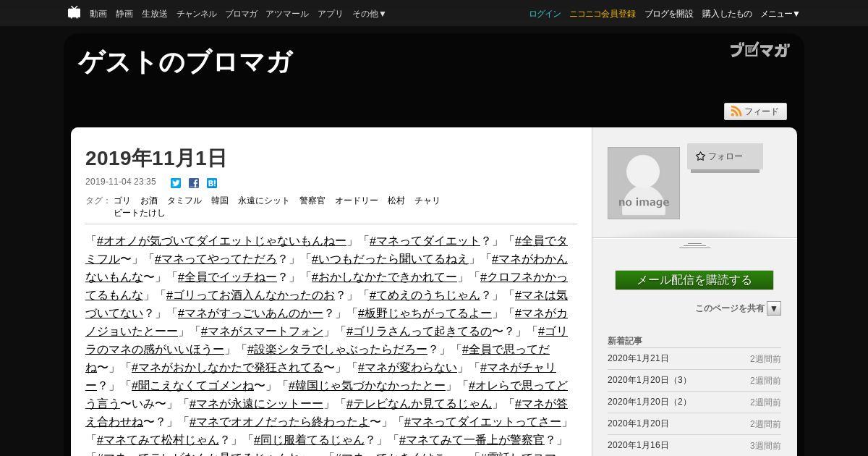Click the メール配信を購読する button
Image resolution: width=868 pixels, height=456 pixels.
(x=694, y=280)
